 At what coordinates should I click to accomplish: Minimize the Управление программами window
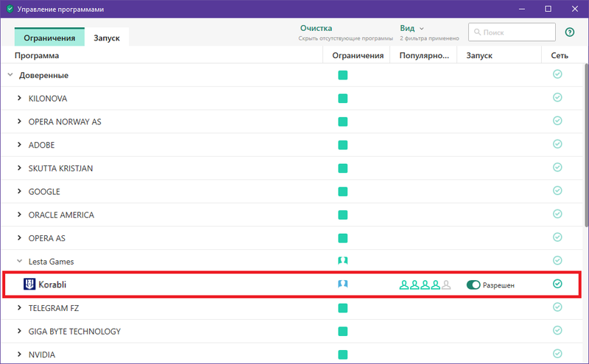pyautogui.click(x=522, y=9)
